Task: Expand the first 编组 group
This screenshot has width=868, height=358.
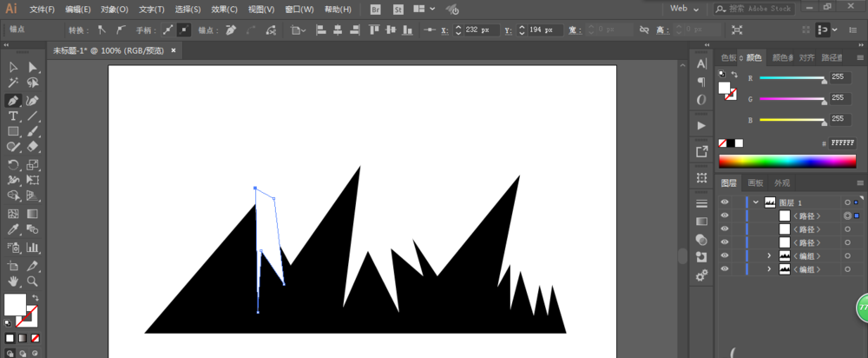Action: 768,256
